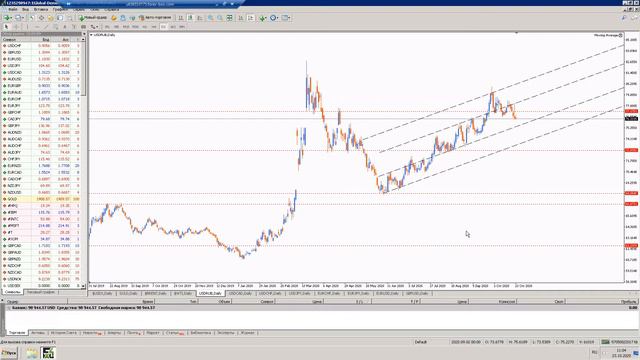Select the H1 timeframe button
The image size is (640, 360).
pos(144,27)
